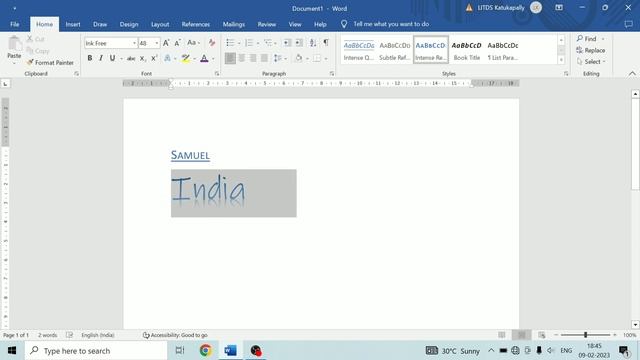Image resolution: width=640 pixels, height=360 pixels.
Task: Click Decrease Indent icon
Action: 287,43
